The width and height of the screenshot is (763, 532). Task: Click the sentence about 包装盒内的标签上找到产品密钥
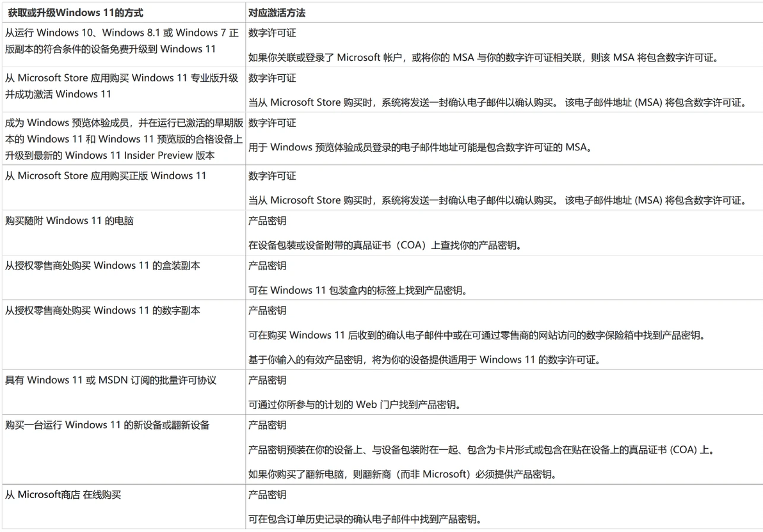358,290
